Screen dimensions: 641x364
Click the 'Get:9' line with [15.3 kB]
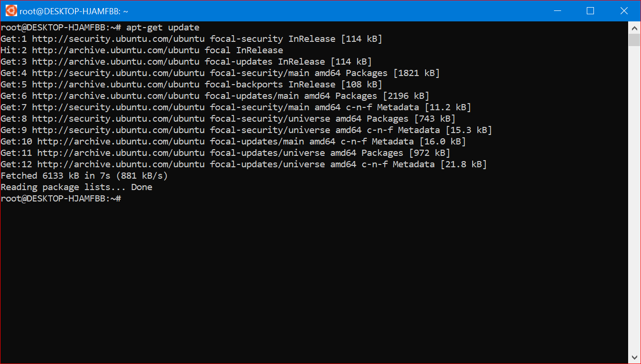246,130
